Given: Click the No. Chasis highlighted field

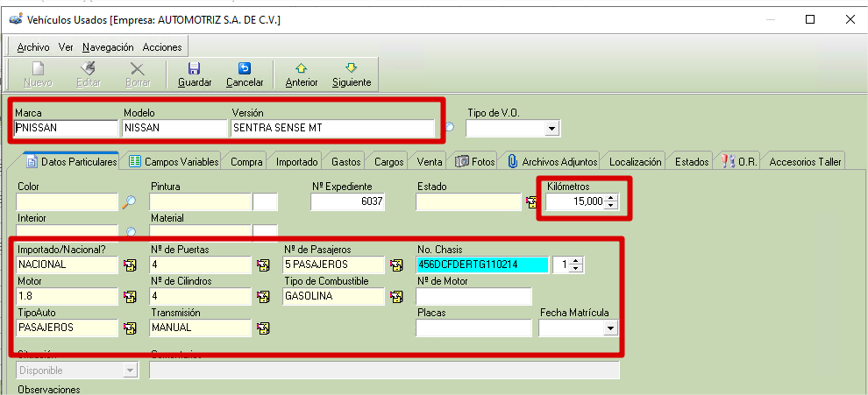Looking at the screenshot, I should (x=482, y=265).
